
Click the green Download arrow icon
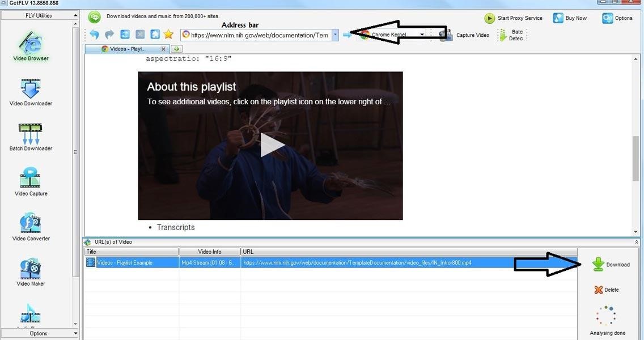tap(599, 265)
